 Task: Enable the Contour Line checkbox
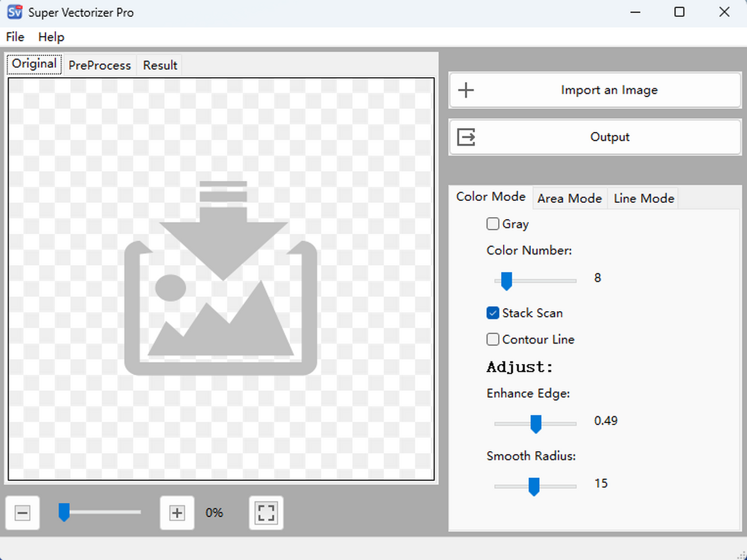pyautogui.click(x=492, y=339)
